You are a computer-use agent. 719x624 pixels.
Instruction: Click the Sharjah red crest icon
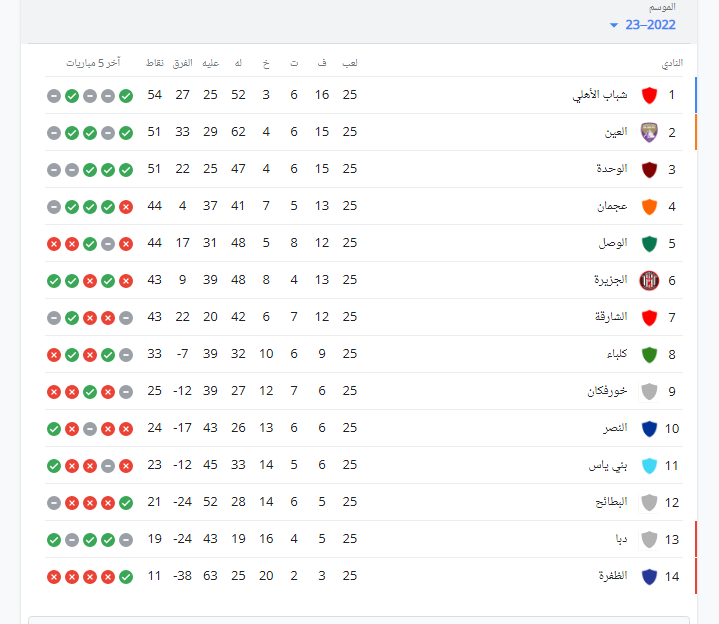click(x=649, y=318)
